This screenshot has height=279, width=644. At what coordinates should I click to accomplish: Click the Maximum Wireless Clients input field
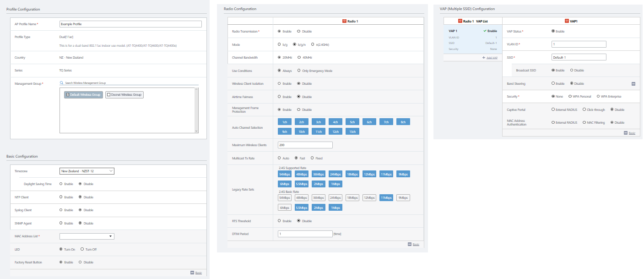(x=305, y=145)
